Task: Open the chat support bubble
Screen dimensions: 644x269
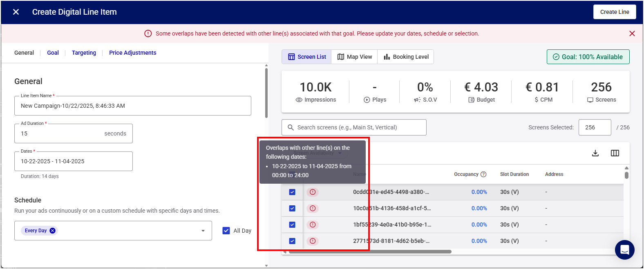Action: point(624,249)
